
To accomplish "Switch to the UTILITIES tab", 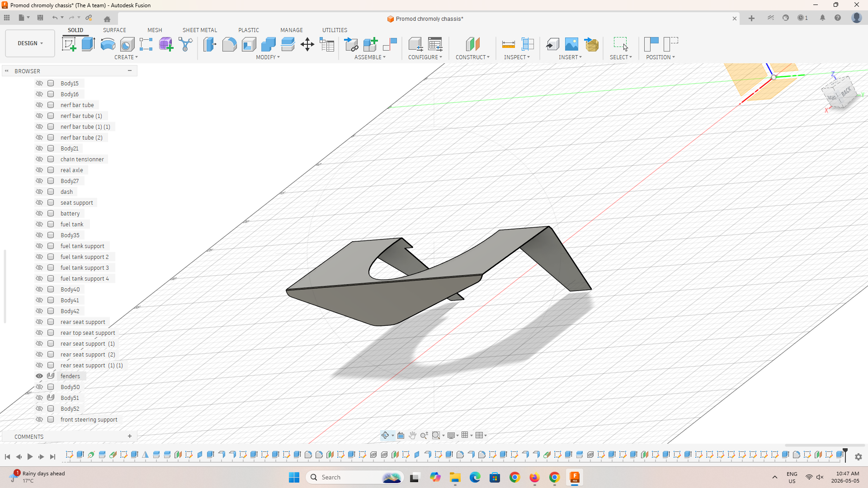I will coord(335,30).
